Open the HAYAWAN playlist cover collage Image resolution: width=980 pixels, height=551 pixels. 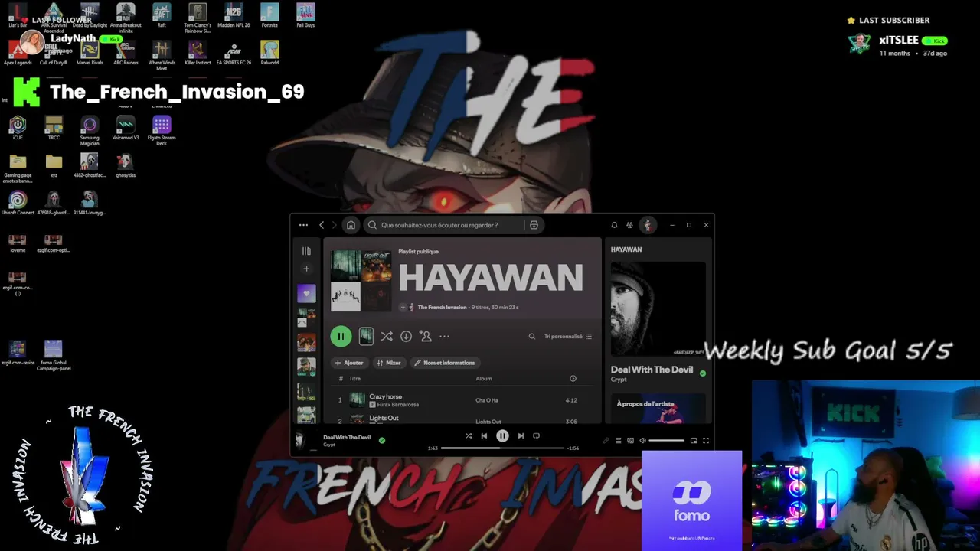(361, 281)
